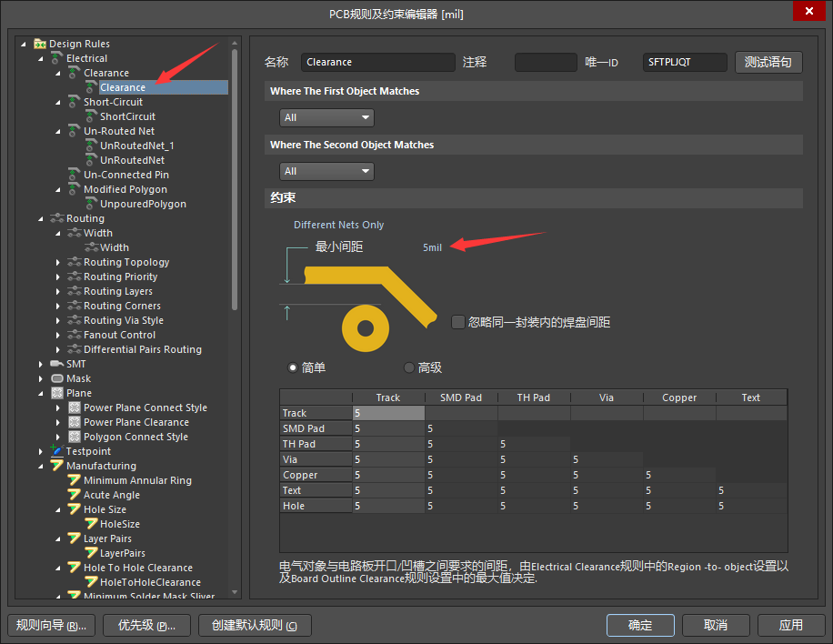Click the Fanout Control icon
The height and width of the screenshot is (644, 833).
point(75,335)
